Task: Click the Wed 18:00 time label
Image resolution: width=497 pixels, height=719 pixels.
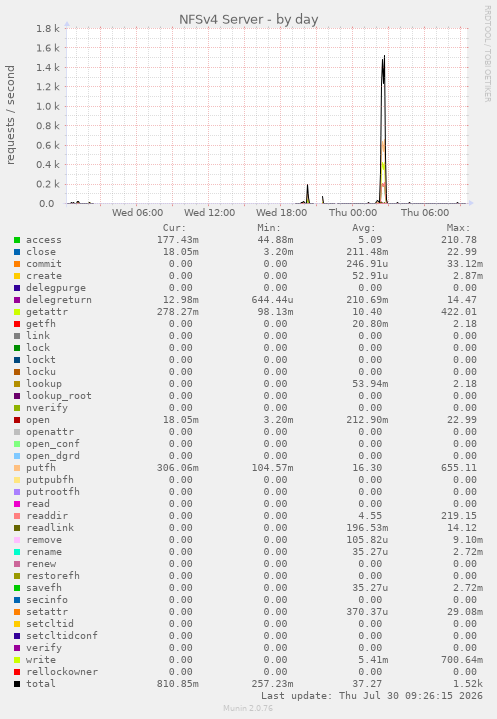Action: [282, 213]
